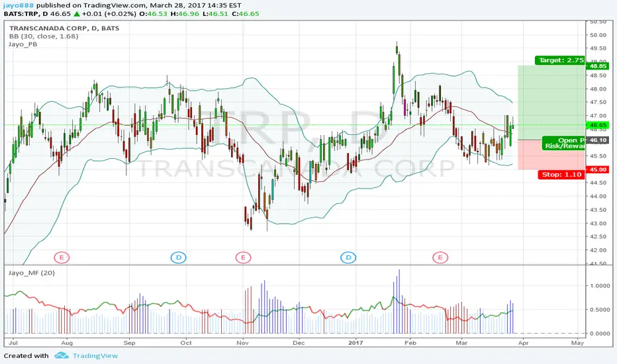617x364 pixels.
Task: Click the 1.0000 indicator axis label
Action: [x=600, y=286]
